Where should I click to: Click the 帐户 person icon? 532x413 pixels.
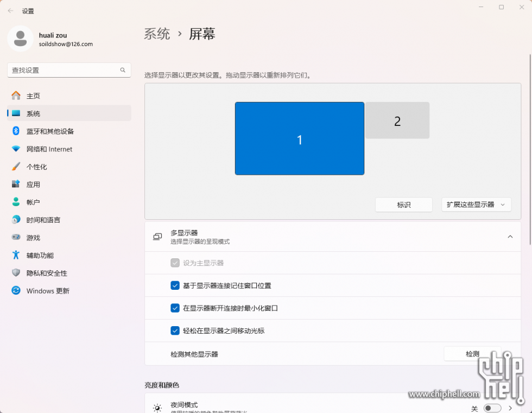(16, 202)
